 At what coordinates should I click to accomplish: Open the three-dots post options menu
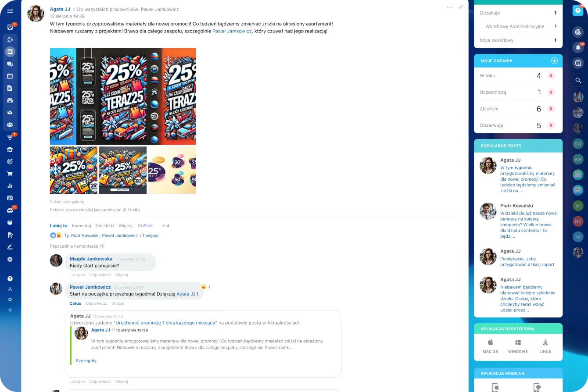pyautogui.click(x=450, y=7)
